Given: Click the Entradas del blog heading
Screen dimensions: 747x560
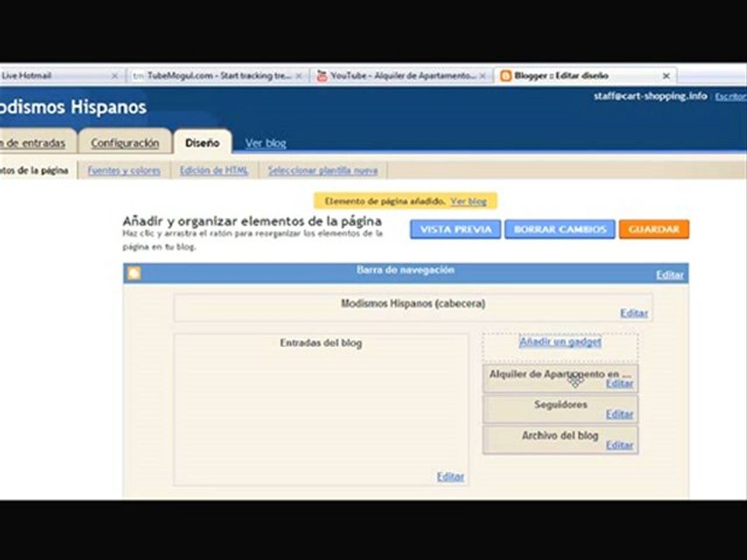Looking at the screenshot, I should [321, 343].
